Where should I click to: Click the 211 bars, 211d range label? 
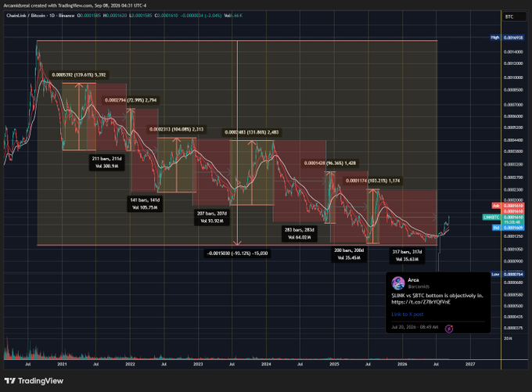point(106,162)
